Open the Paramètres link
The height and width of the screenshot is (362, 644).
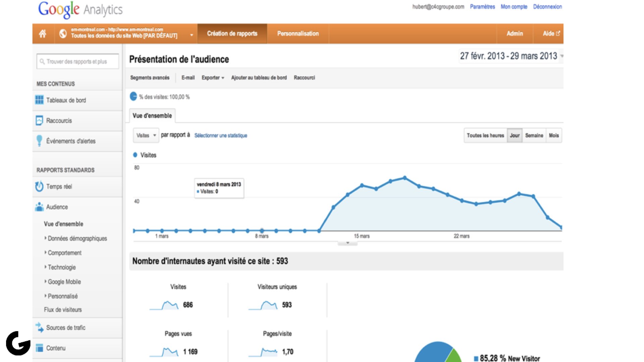pos(482,7)
